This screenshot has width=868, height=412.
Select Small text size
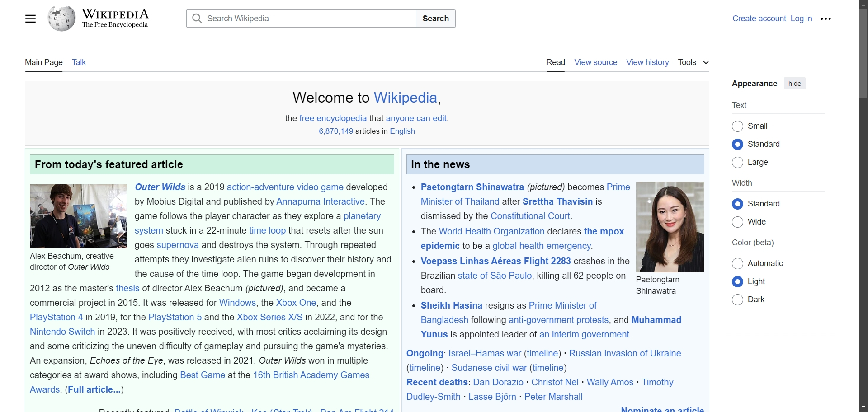tap(737, 126)
